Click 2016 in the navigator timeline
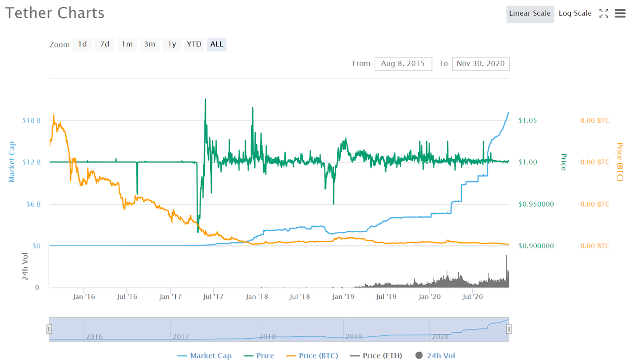 coord(94,336)
